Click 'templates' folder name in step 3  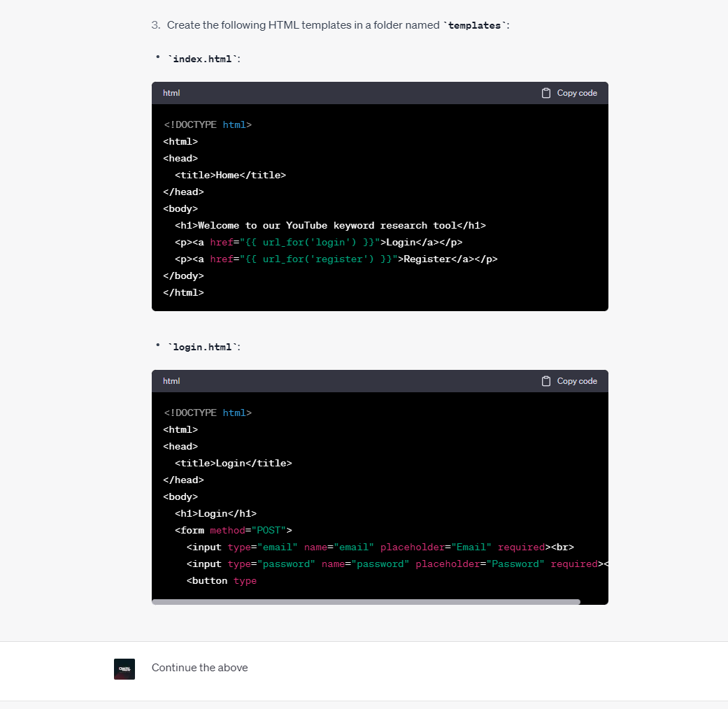[x=475, y=26]
